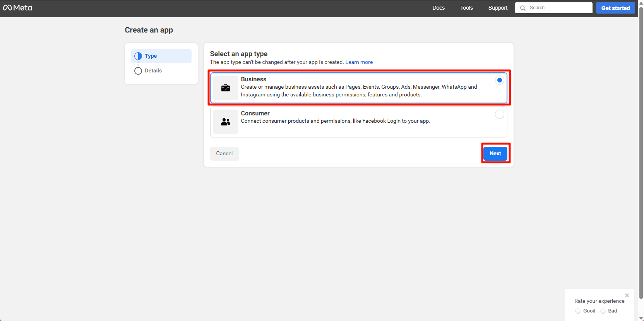This screenshot has height=321, width=644.
Task: Open the Learn more link
Action: [x=359, y=62]
